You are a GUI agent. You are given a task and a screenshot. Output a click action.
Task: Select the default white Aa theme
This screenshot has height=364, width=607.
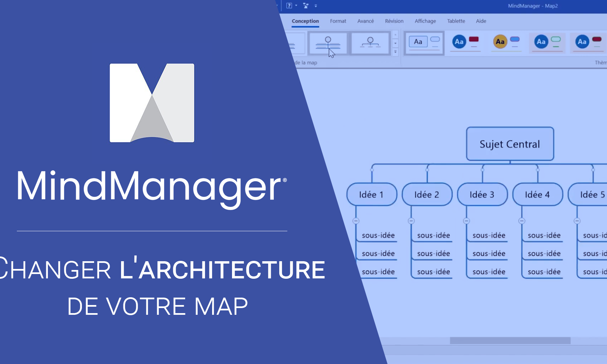[424, 42]
